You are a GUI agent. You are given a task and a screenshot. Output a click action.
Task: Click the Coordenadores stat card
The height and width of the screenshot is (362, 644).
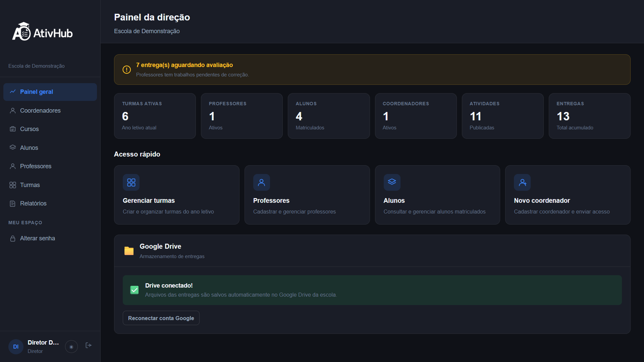(416, 116)
